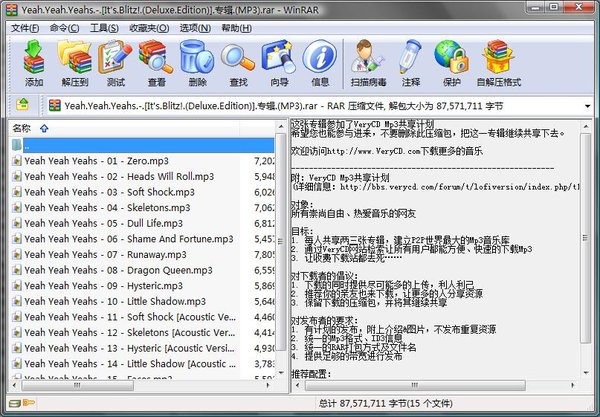Open the 注释 (Comment) tool
The height and width of the screenshot is (417, 600).
[411, 63]
